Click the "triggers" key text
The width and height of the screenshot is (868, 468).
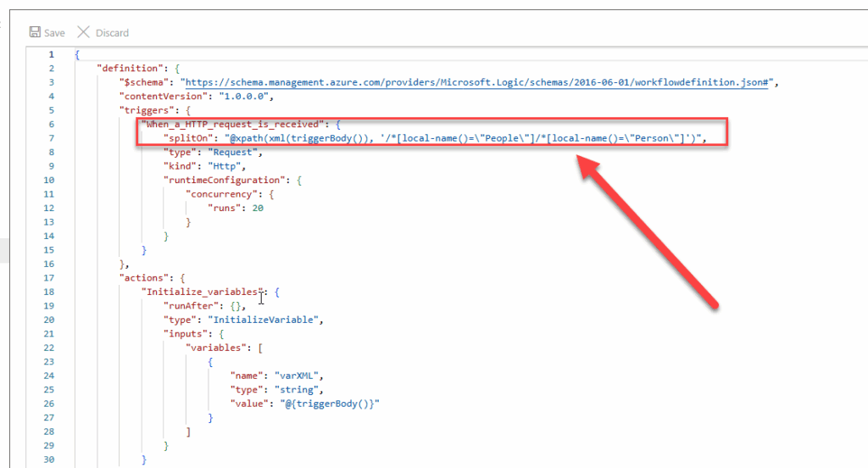147,110
